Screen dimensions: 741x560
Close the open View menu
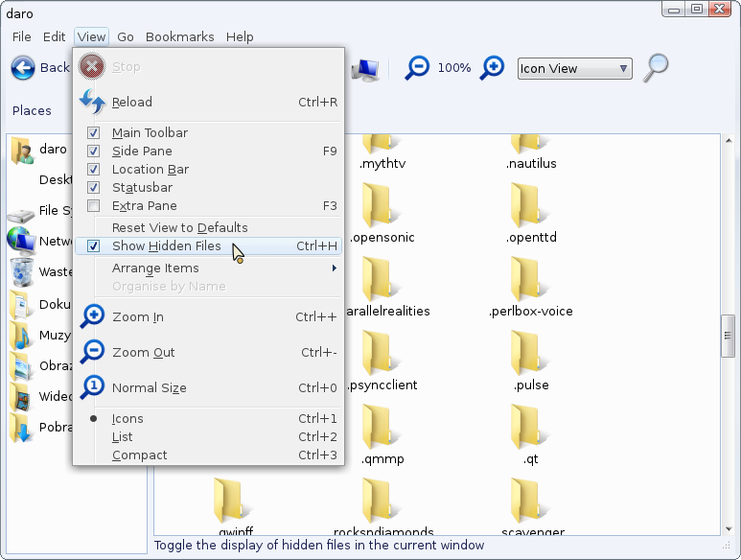91,36
